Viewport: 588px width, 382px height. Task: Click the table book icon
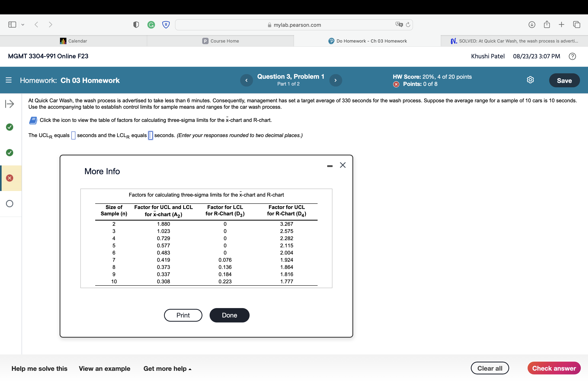pyautogui.click(x=33, y=120)
